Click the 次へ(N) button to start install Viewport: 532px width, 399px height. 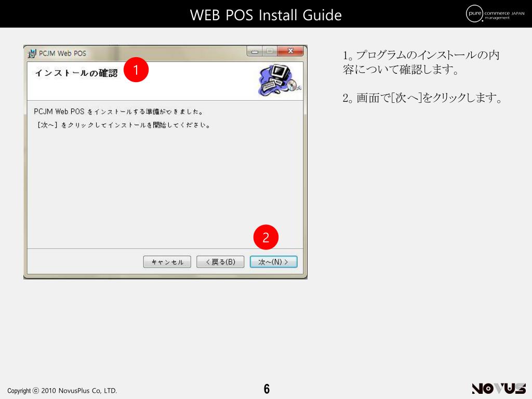(x=273, y=262)
